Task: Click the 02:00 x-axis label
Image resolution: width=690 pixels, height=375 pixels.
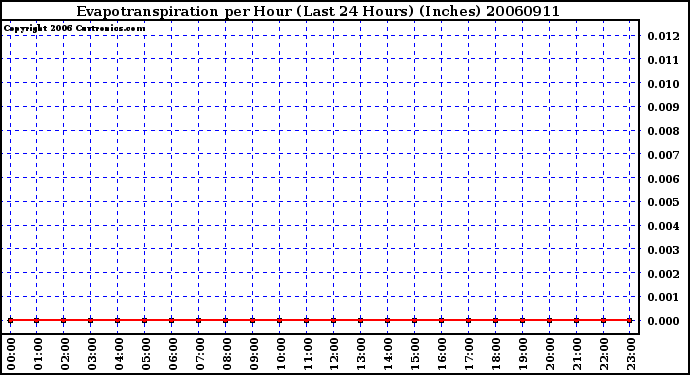Action: click(x=65, y=354)
